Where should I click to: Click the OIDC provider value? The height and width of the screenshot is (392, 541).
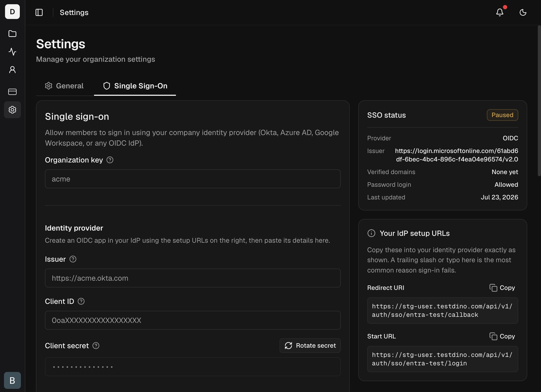coord(510,138)
